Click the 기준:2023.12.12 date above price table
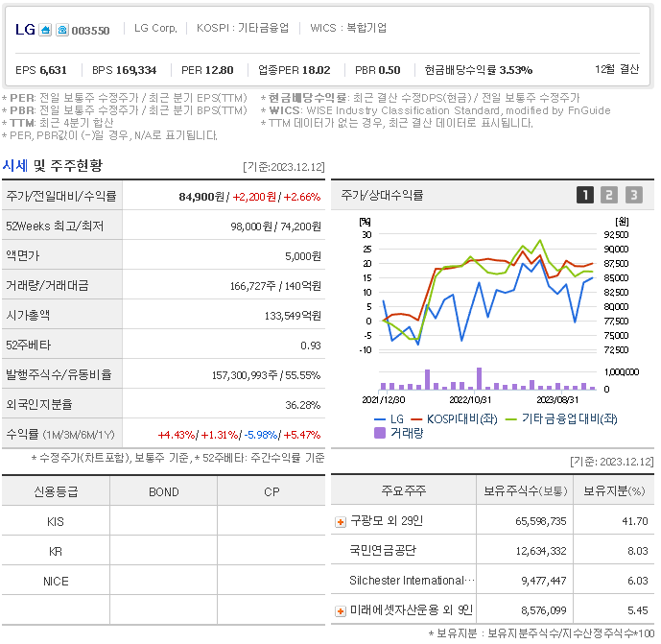The image size is (661, 644). coord(284,167)
